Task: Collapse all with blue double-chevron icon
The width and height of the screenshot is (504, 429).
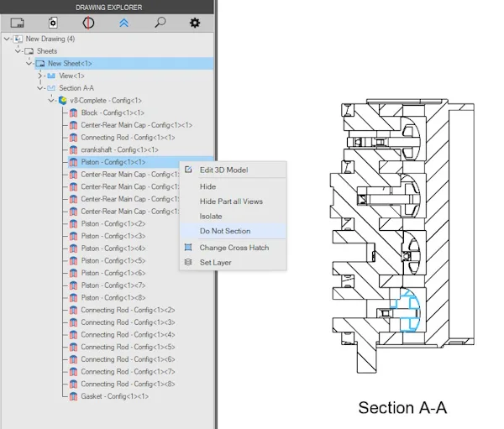Action: pyautogui.click(x=124, y=23)
